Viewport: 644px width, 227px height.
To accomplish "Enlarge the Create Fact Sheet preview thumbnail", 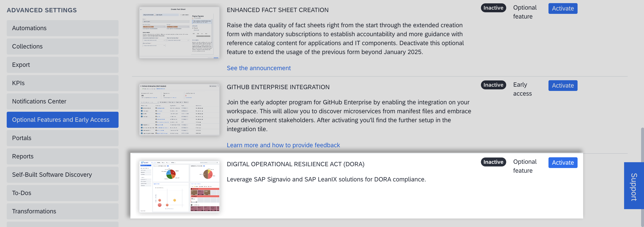I will pos(179,32).
